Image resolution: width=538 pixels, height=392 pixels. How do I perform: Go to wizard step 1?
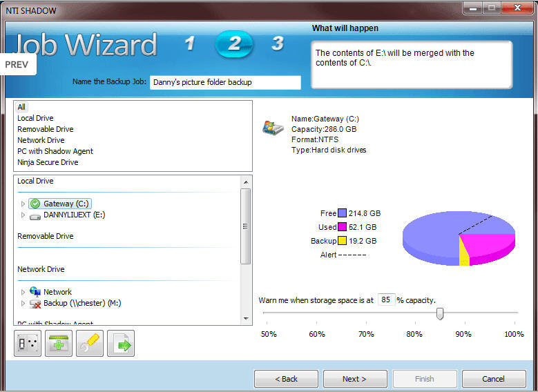click(189, 43)
